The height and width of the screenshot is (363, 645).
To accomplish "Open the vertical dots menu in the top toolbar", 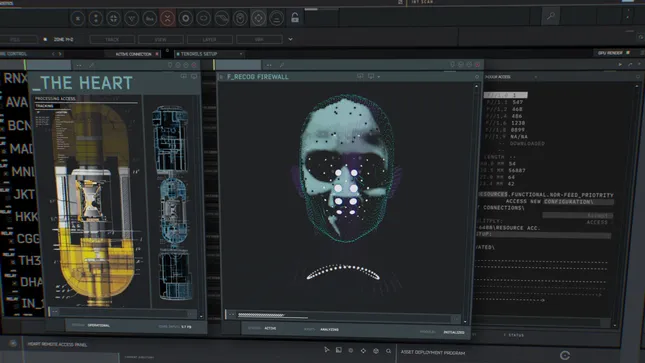I will (x=628, y=15).
